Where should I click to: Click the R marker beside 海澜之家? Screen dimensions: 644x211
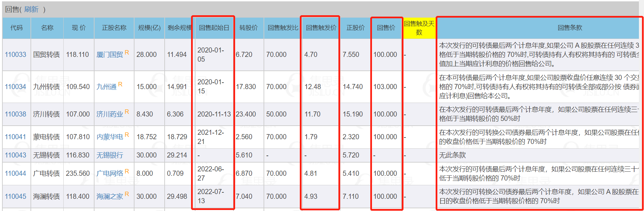pos(127,194)
